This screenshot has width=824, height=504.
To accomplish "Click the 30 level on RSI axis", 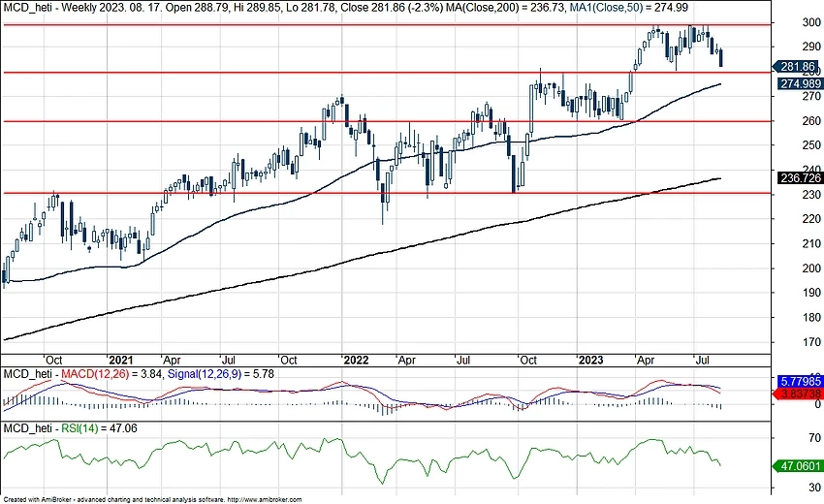I will coord(814,488).
